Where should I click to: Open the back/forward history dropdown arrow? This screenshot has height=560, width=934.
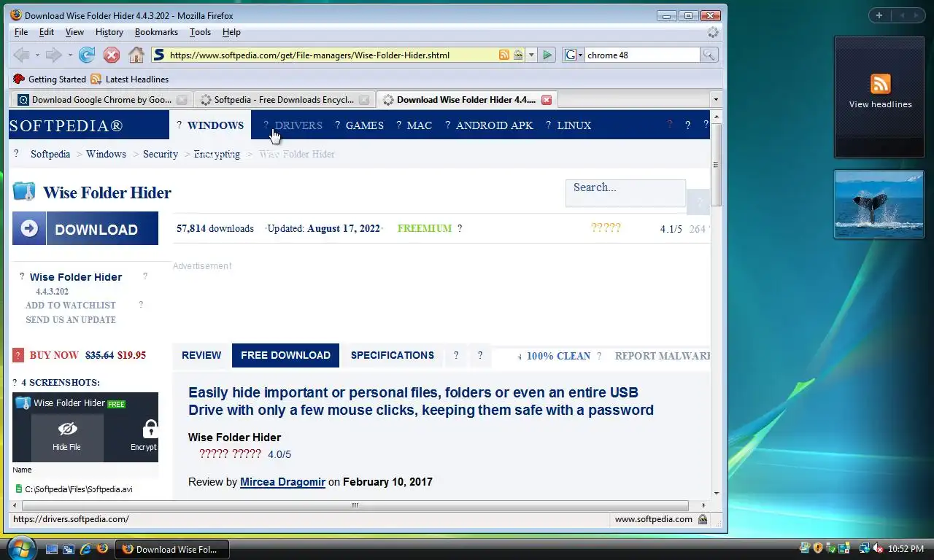tap(70, 55)
